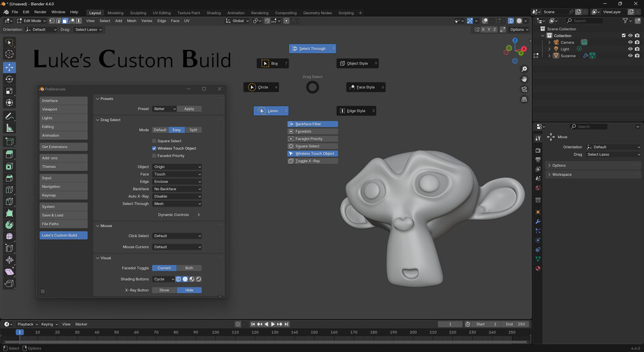The image size is (644, 352).
Task: Open the Edit Mode selector dropdown
Action: click(x=31, y=20)
